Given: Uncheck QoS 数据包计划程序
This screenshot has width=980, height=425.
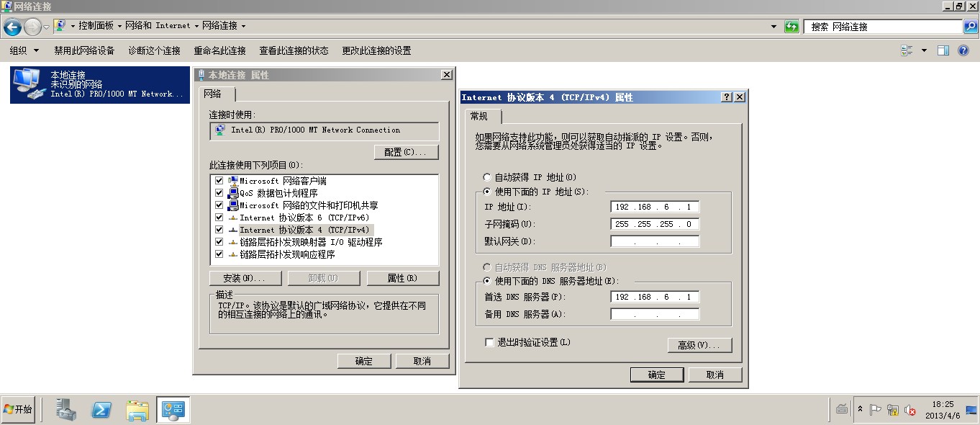Looking at the screenshot, I should [219, 193].
